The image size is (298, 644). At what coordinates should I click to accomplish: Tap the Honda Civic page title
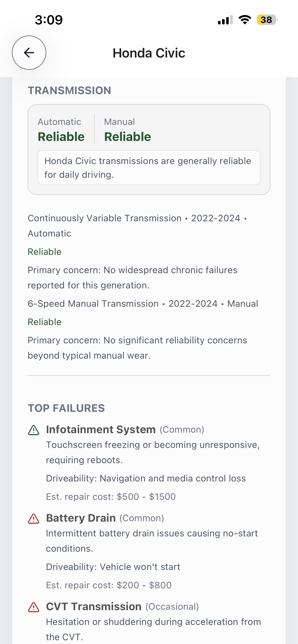pyautogui.click(x=149, y=53)
